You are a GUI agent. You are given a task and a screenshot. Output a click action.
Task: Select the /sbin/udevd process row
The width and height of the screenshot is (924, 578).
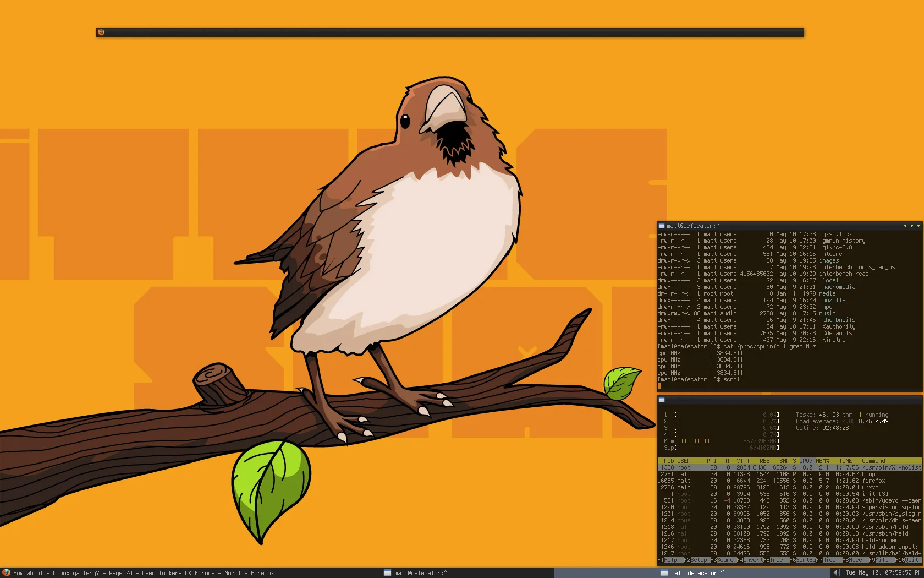pos(789,500)
